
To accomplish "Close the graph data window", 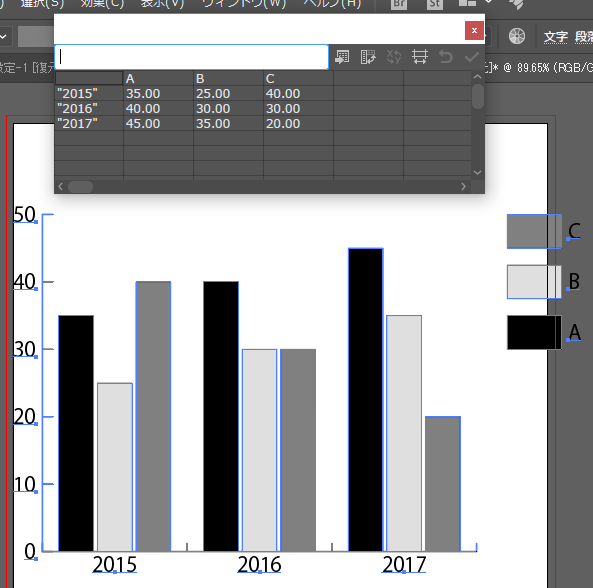I will coord(474,30).
